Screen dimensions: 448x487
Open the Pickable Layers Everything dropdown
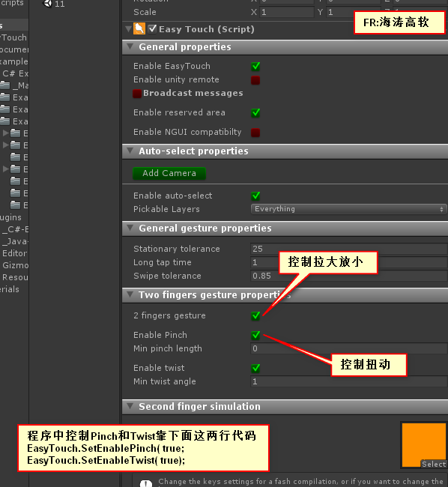coord(348,209)
